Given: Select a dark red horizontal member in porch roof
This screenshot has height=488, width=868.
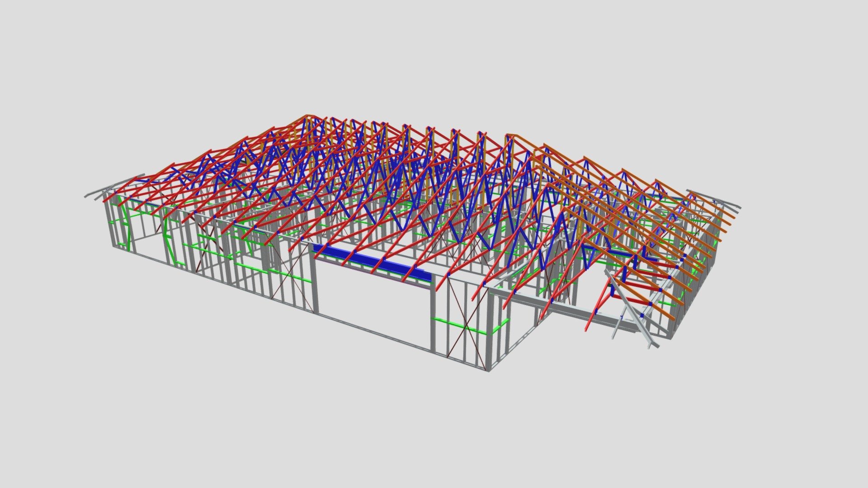Looking at the screenshot, I should (x=630, y=300).
